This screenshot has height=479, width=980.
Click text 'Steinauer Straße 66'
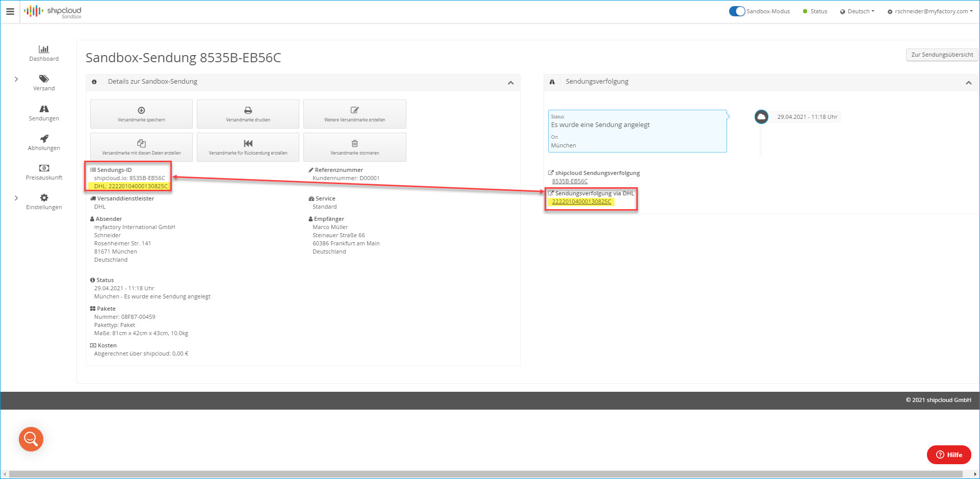[339, 235]
